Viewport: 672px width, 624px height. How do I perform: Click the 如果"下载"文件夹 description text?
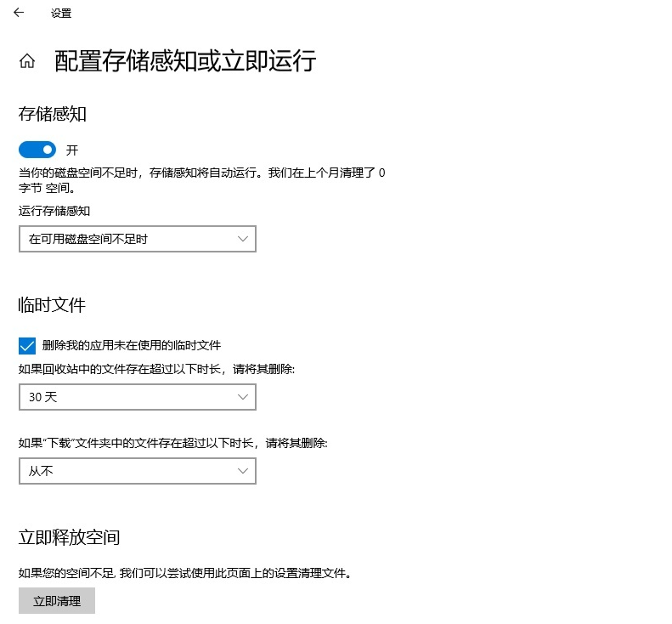pyautogui.click(x=172, y=443)
